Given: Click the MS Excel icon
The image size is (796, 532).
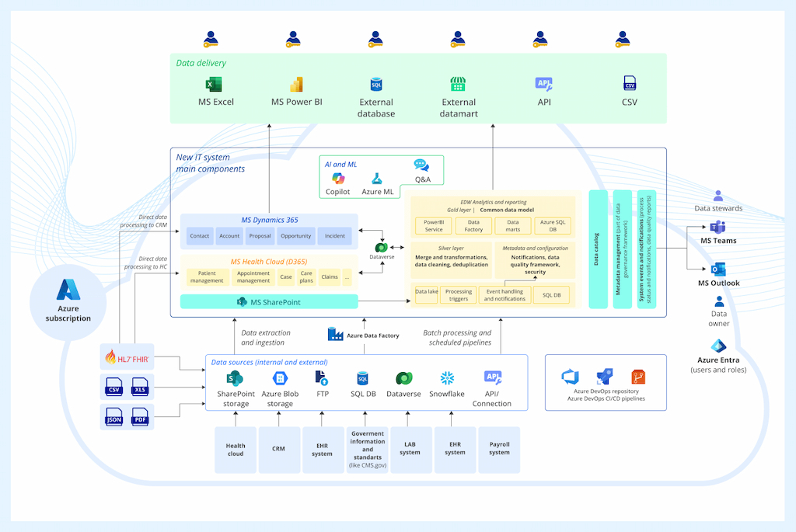Looking at the screenshot, I should 215,85.
